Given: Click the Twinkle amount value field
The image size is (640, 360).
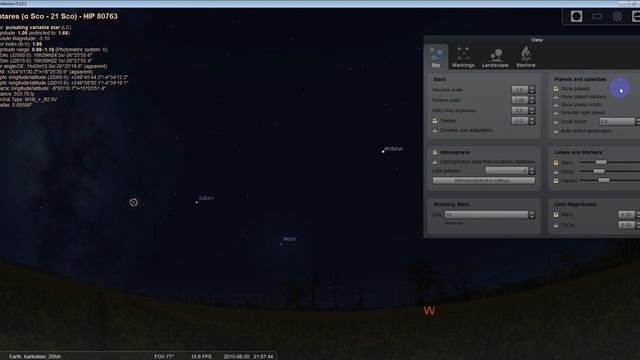Looking at the screenshot, I should tap(520, 121).
